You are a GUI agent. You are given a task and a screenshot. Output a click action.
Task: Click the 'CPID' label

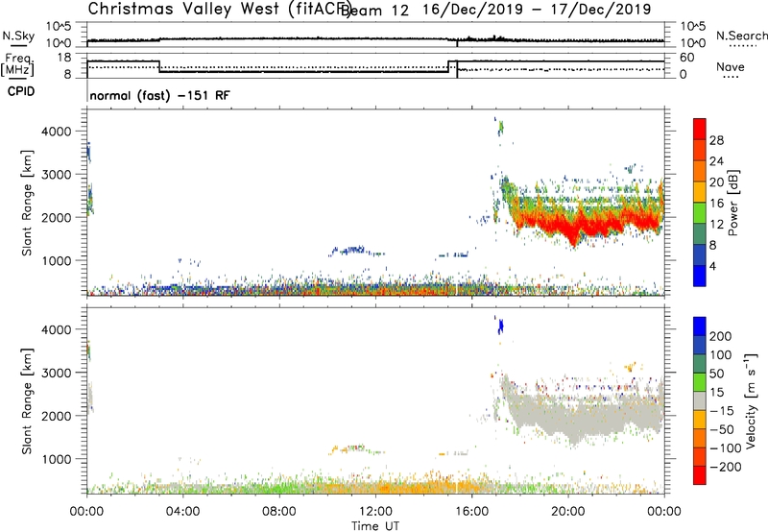click(x=21, y=91)
